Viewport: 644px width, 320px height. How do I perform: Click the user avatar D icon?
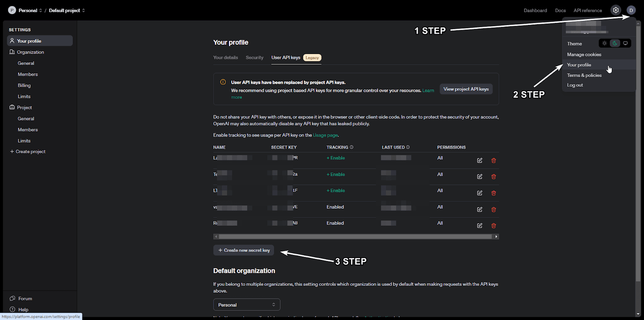point(631,10)
